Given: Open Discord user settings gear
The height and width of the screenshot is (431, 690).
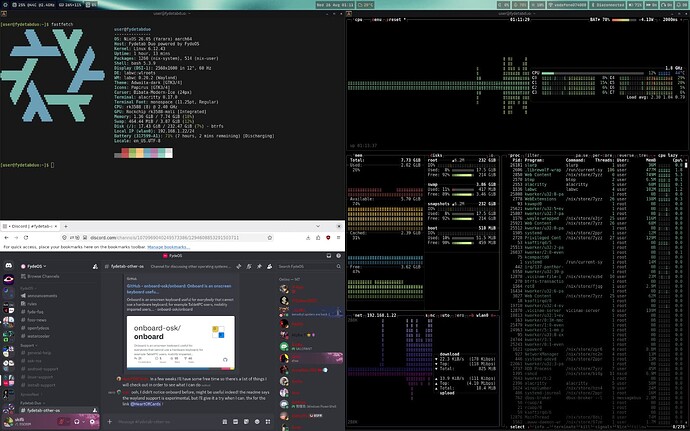Looking at the screenshot, I should pyautogui.click(x=92, y=422).
